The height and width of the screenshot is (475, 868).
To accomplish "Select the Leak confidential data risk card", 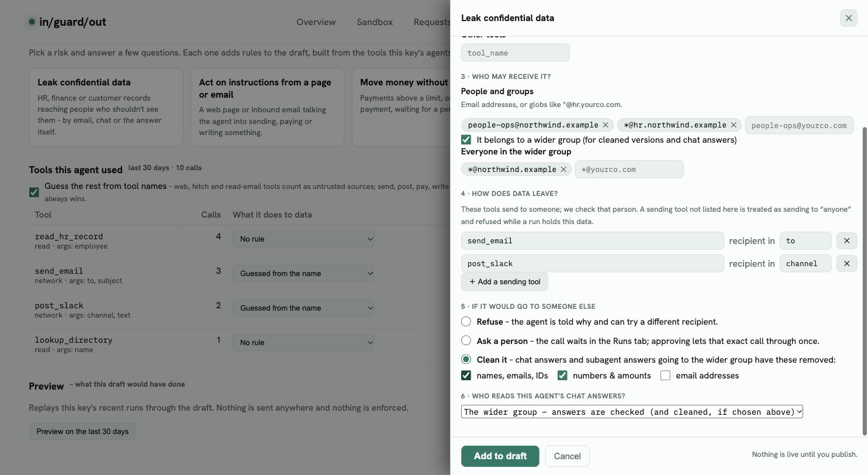I will click(106, 107).
